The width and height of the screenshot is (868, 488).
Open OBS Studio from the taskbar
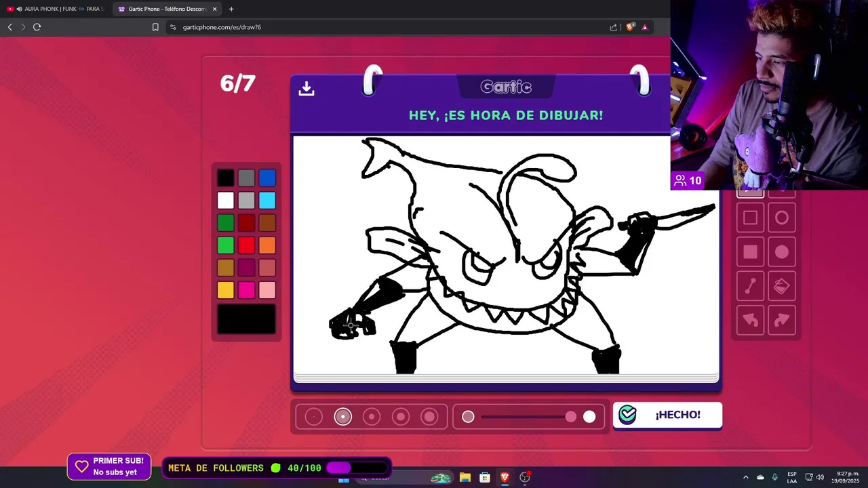525,478
